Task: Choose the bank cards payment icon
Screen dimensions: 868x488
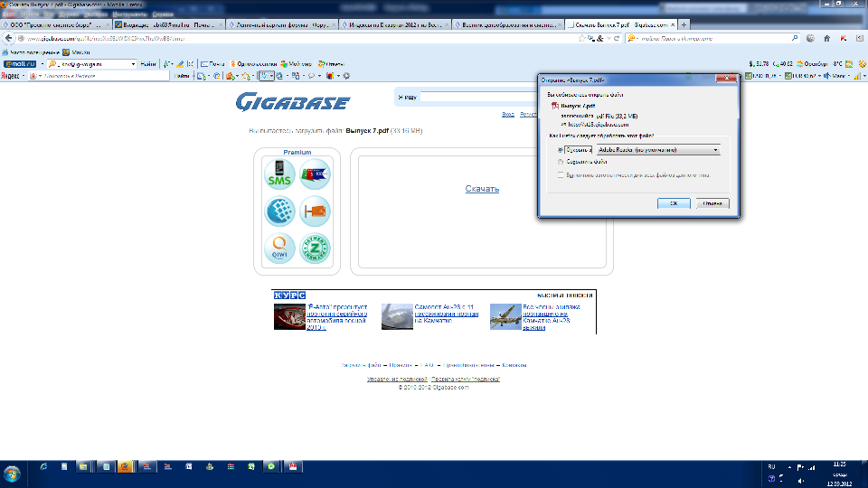Action: [315, 174]
